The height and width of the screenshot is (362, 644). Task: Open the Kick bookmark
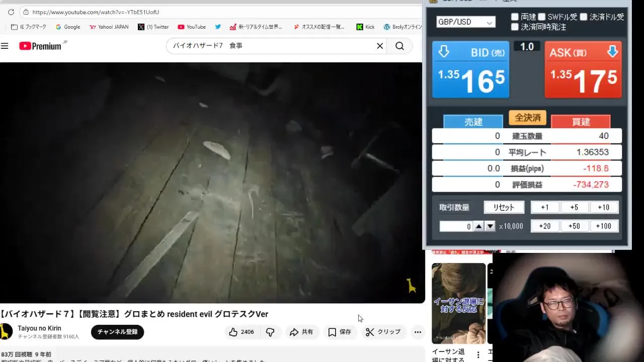366,27
